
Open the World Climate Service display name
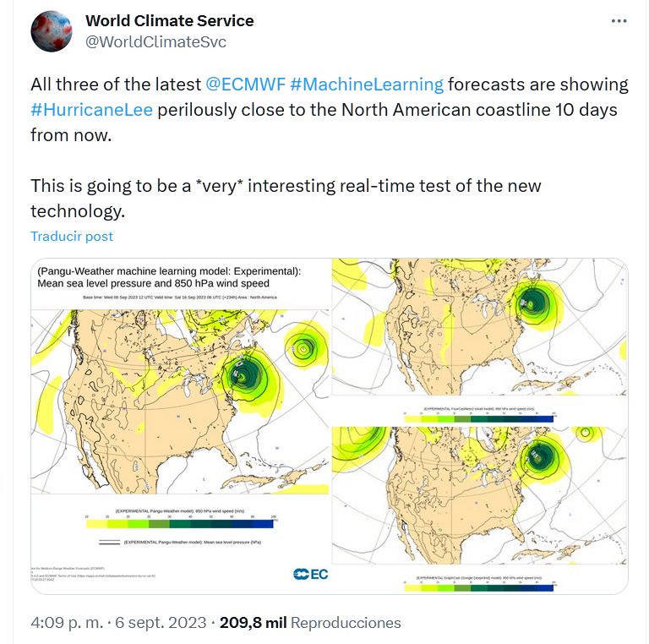pos(170,20)
